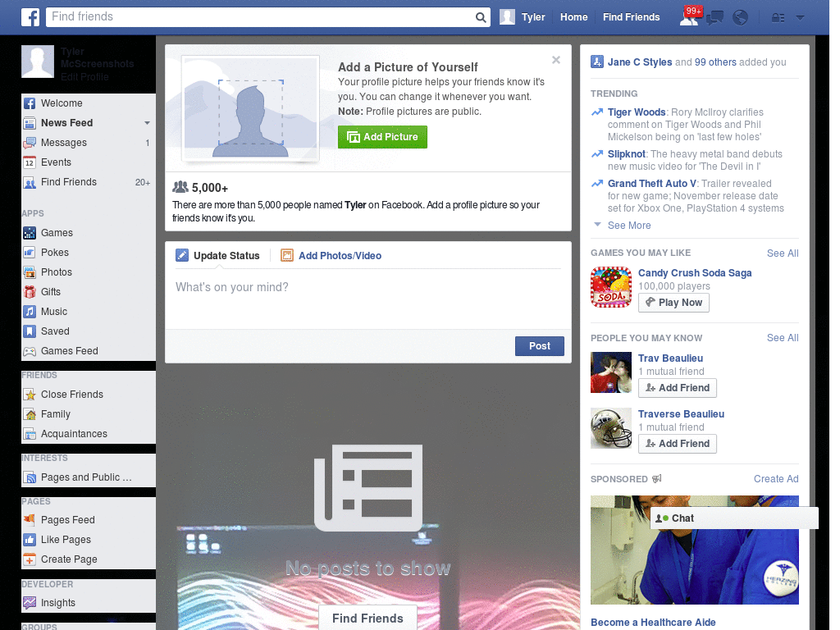Select the Add Photos/Video tab

331,256
